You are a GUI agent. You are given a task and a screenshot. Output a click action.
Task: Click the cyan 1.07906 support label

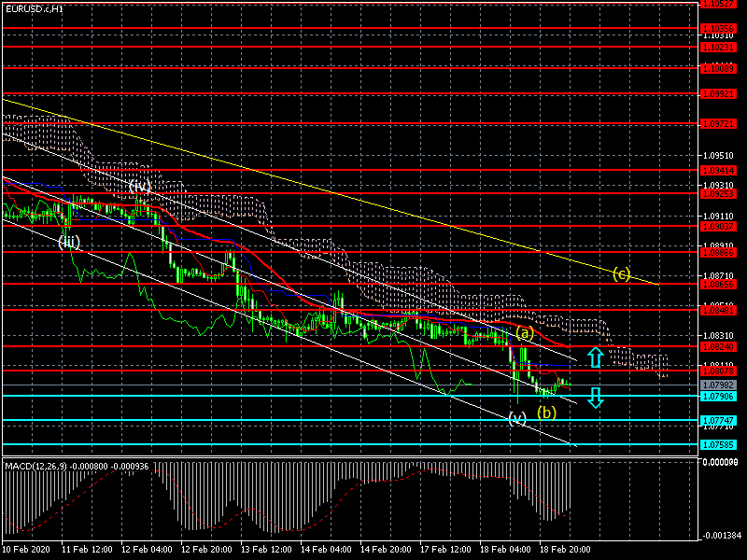(x=718, y=397)
